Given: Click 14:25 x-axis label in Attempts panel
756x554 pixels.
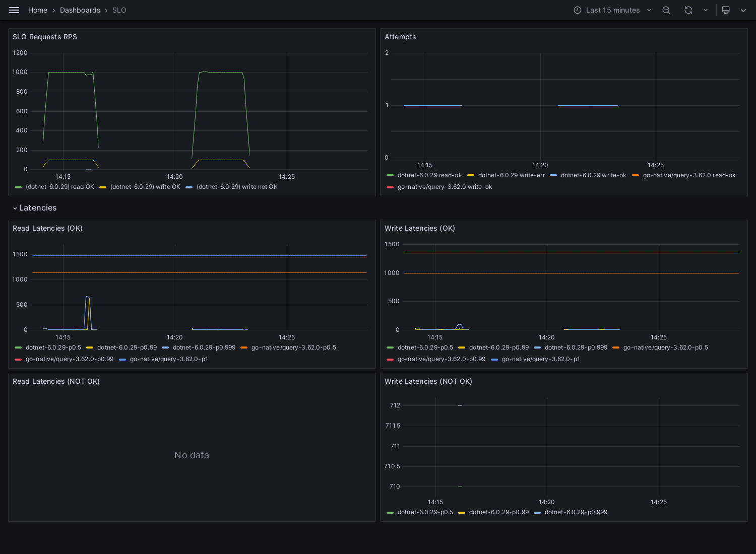Looking at the screenshot, I should 656,165.
